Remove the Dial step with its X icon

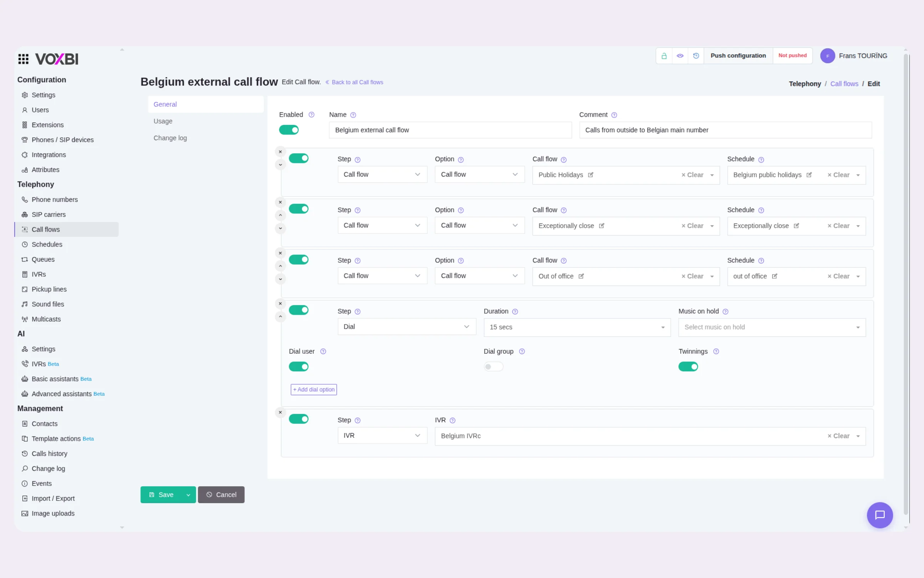[280, 304]
